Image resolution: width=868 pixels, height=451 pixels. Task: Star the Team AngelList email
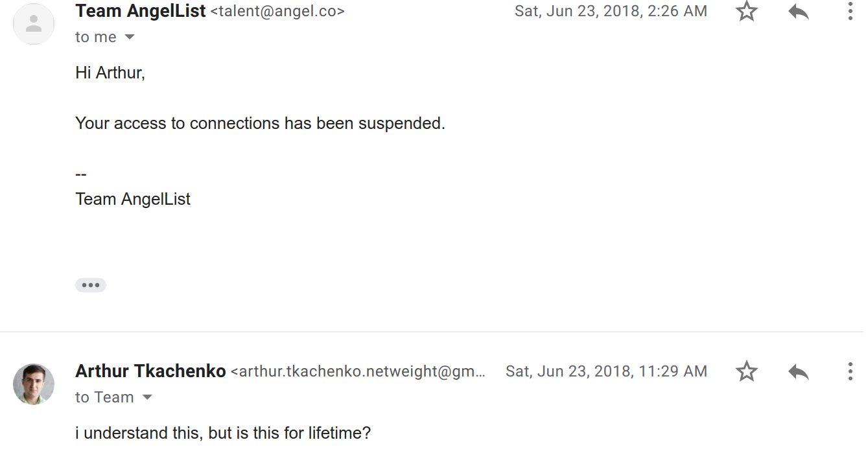747,11
